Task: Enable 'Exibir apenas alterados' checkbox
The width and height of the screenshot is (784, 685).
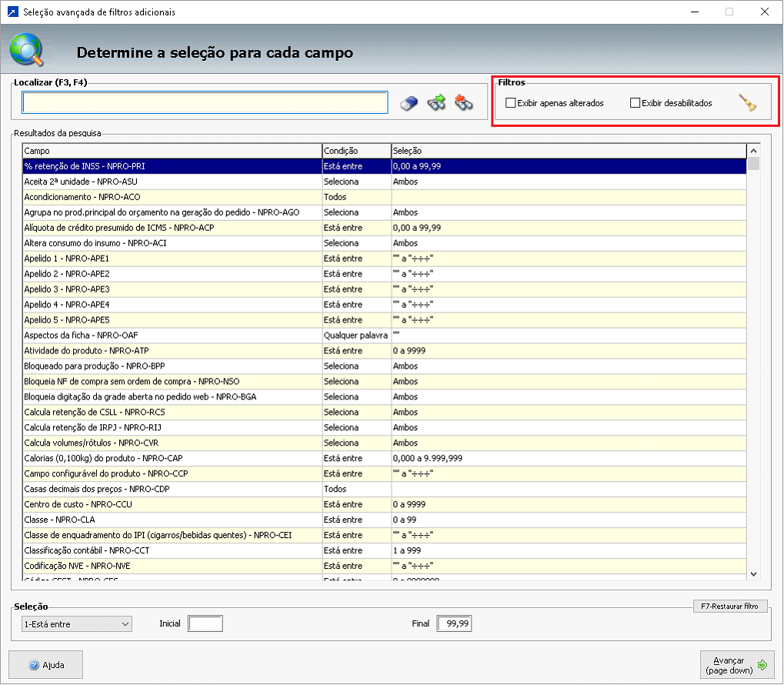Action: click(511, 103)
